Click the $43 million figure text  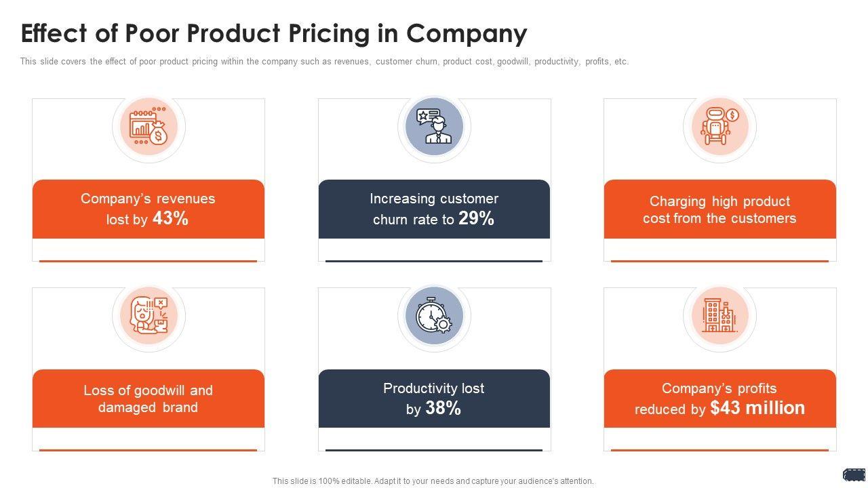(x=757, y=408)
